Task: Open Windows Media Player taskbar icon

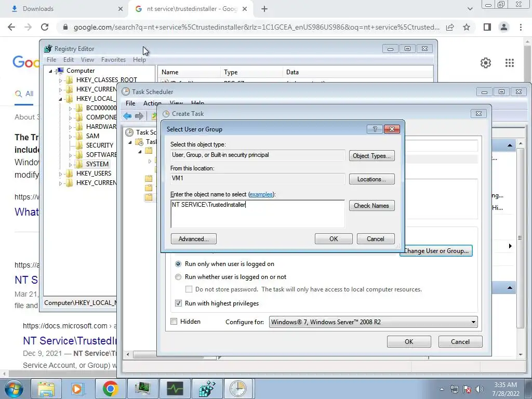Action: [77, 389]
